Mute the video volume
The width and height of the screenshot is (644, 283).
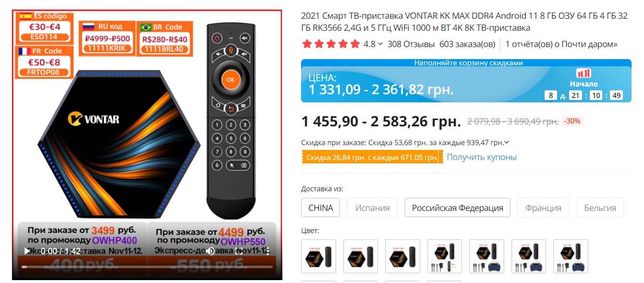pyautogui.click(x=210, y=251)
